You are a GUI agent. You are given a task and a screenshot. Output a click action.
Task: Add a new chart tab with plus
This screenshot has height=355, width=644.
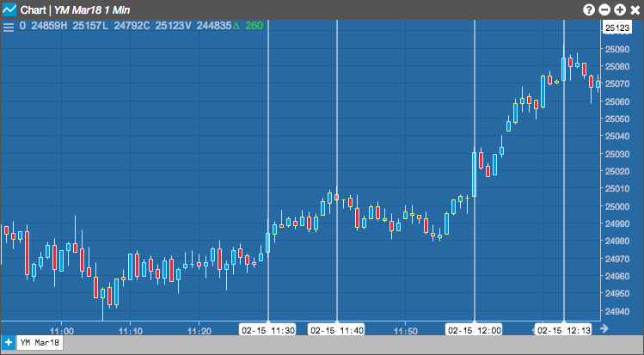click(x=9, y=342)
